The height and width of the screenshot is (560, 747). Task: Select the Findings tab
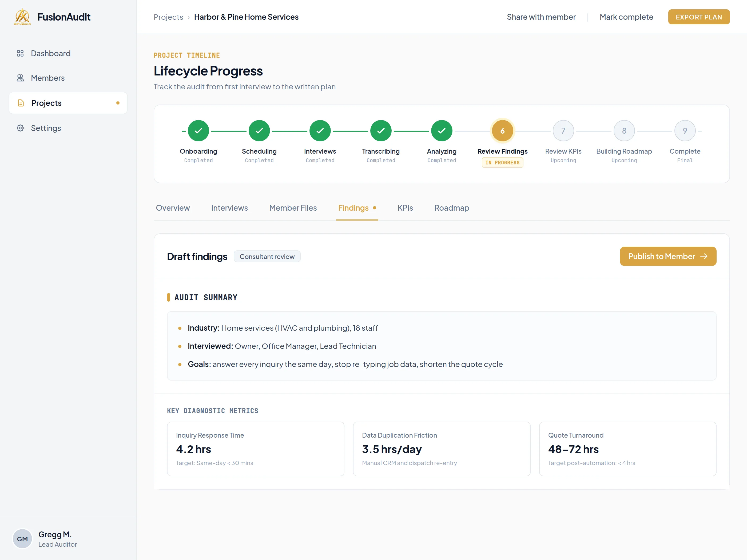click(357, 208)
